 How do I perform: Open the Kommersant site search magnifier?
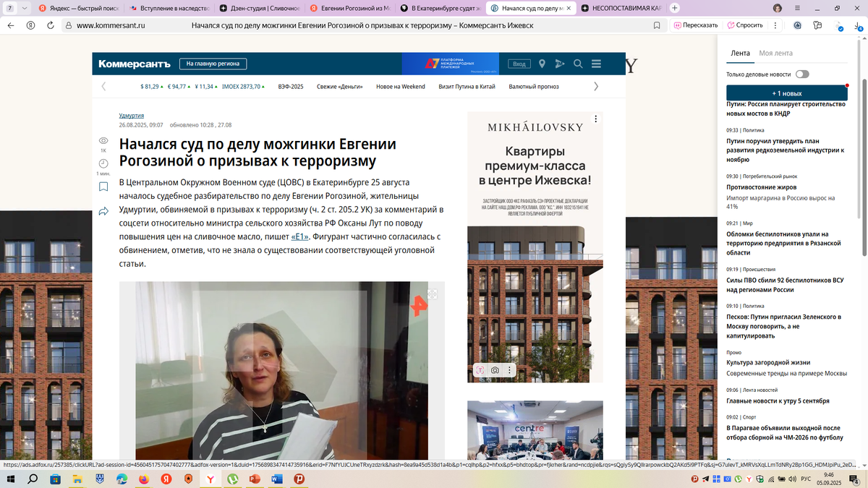(x=577, y=64)
